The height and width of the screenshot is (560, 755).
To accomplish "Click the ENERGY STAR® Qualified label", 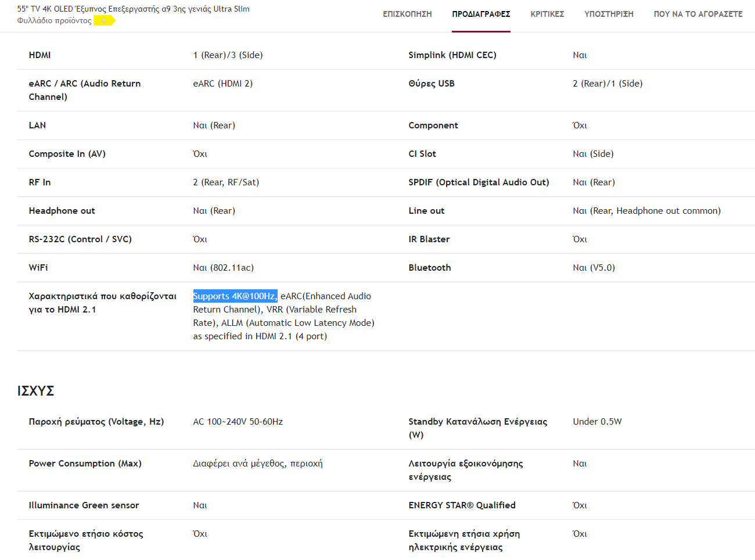I will (x=462, y=505).
